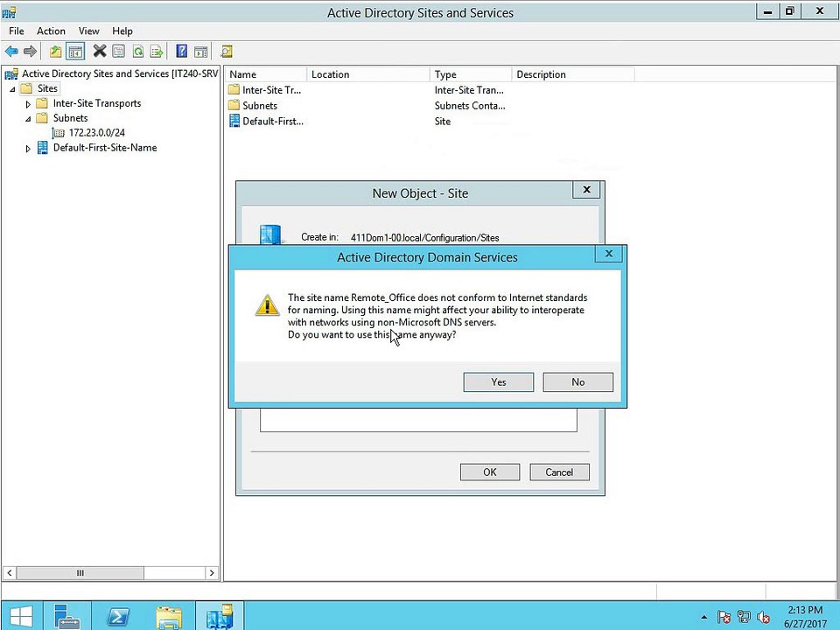Click the volume speaker tray icon
Image resolution: width=840 pixels, height=630 pixels.
click(763, 617)
